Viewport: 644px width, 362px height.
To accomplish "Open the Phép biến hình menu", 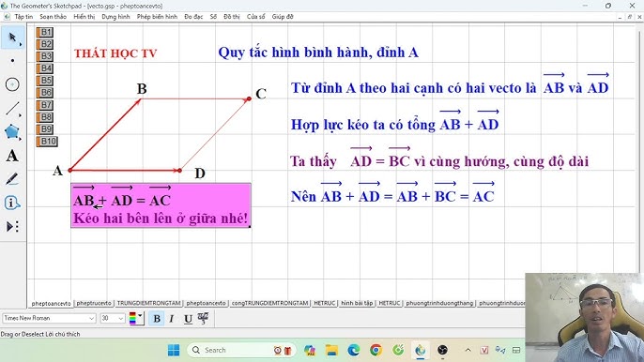I will 157,17.
